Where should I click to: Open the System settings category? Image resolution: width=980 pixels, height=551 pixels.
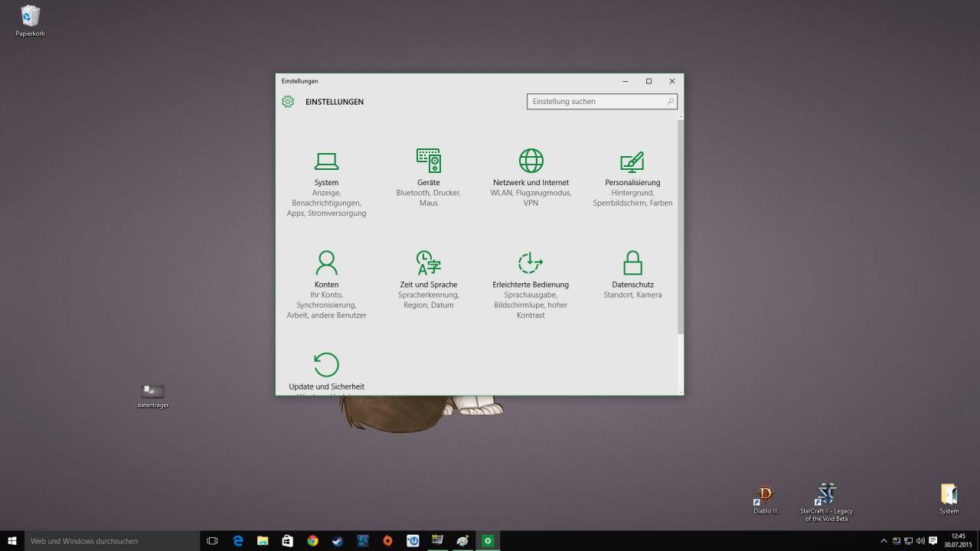326,184
